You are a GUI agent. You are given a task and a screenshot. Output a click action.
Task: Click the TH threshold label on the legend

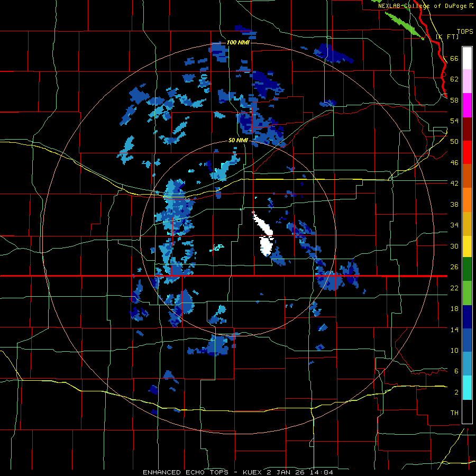coord(454,413)
